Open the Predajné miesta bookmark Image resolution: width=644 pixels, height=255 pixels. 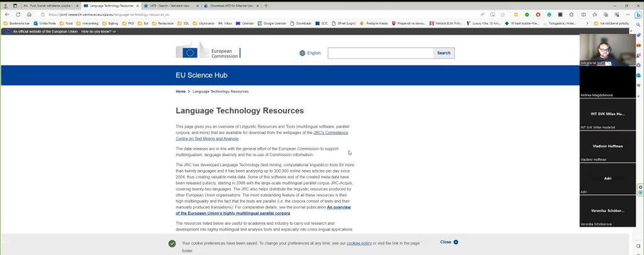374,23
